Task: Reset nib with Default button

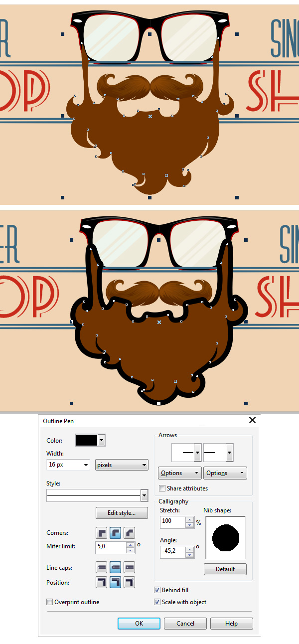Action: tap(225, 569)
